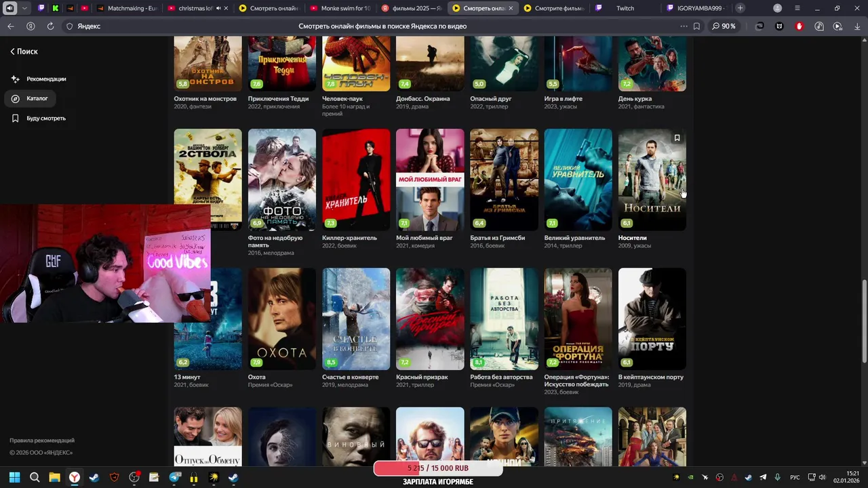
Task: Open Мой любимый враг poster
Action: 430,180
